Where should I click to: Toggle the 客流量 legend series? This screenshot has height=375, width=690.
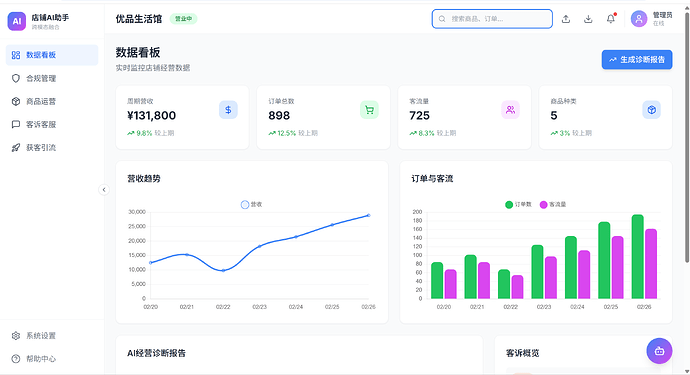tap(553, 204)
